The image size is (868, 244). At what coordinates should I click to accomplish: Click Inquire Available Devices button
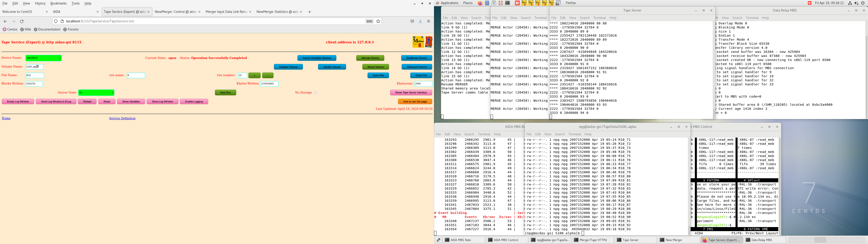[317, 58]
